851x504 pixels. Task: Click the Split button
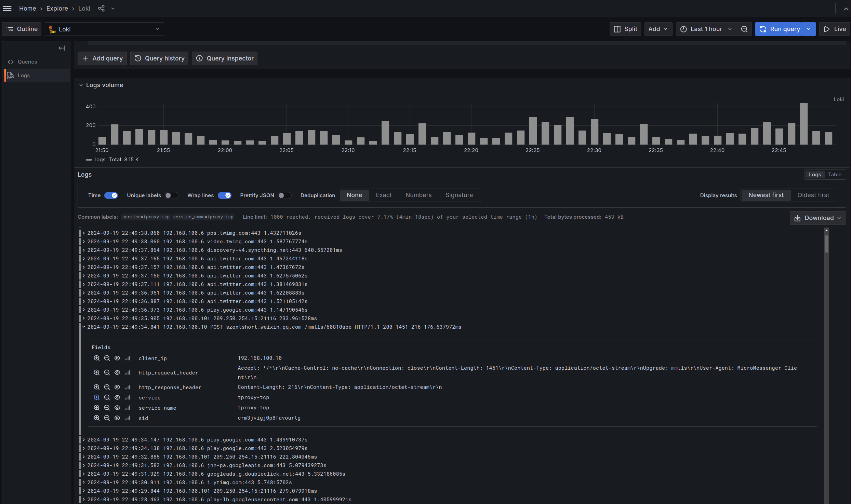click(625, 29)
